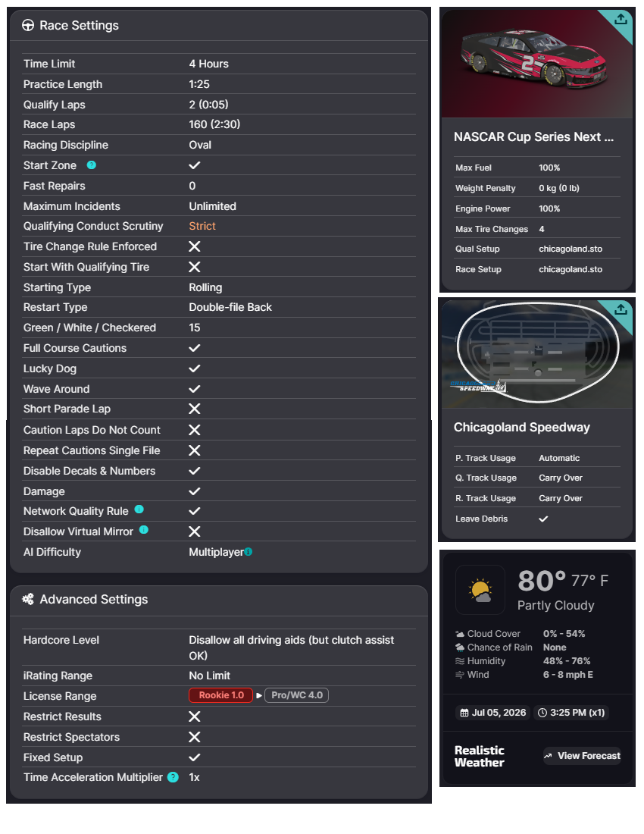Toggle the Short Parade Lap X mark
644x834 pixels.
pyautogui.click(x=195, y=409)
